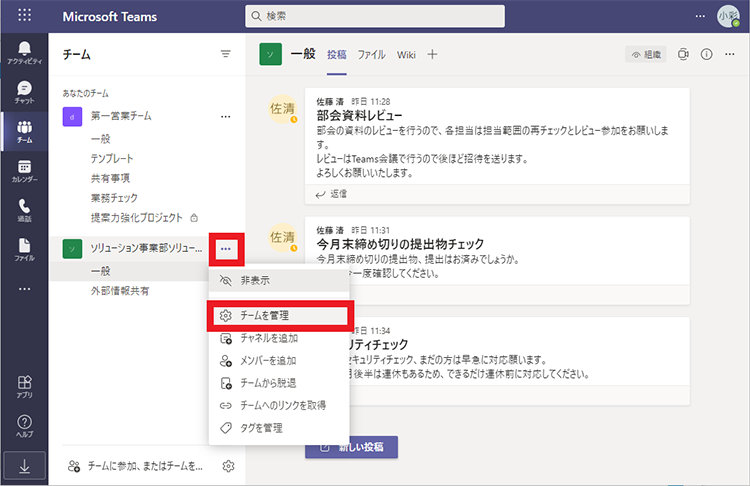The image size is (750, 486).
Task: Open more options for 第一営業チーム
Action: point(226,116)
